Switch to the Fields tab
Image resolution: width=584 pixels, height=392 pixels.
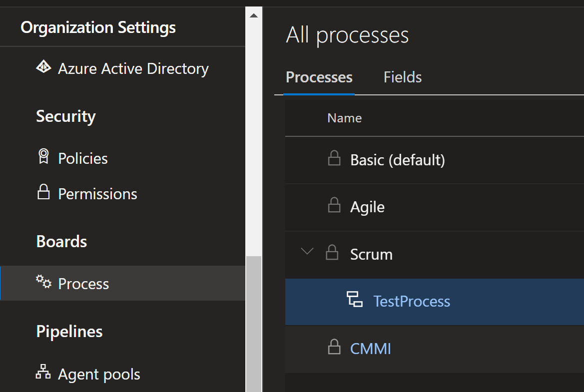[402, 77]
